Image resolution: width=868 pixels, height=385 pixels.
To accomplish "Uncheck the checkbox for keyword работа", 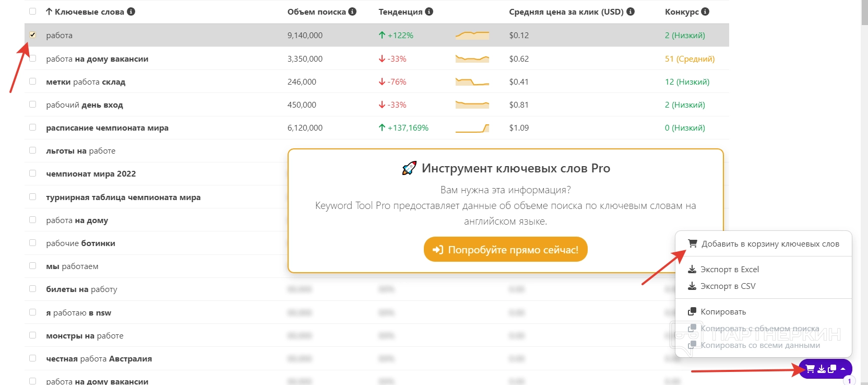I will (33, 35).
